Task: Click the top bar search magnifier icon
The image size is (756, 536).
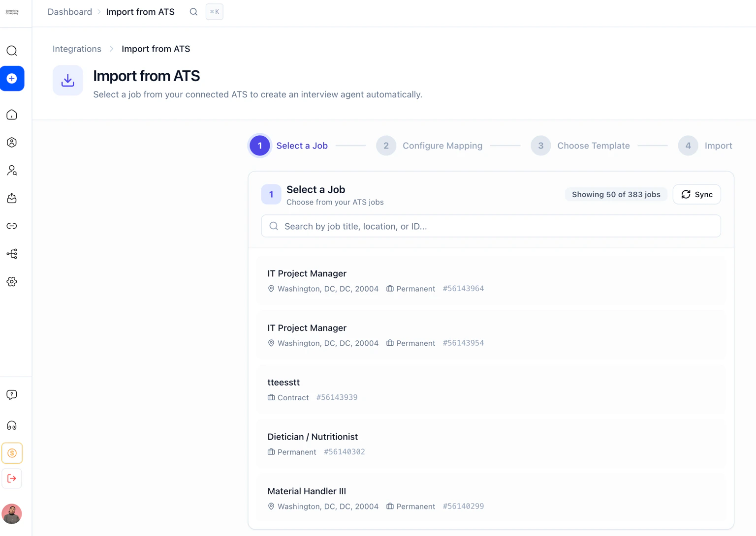Action: (x=193, y=12)
